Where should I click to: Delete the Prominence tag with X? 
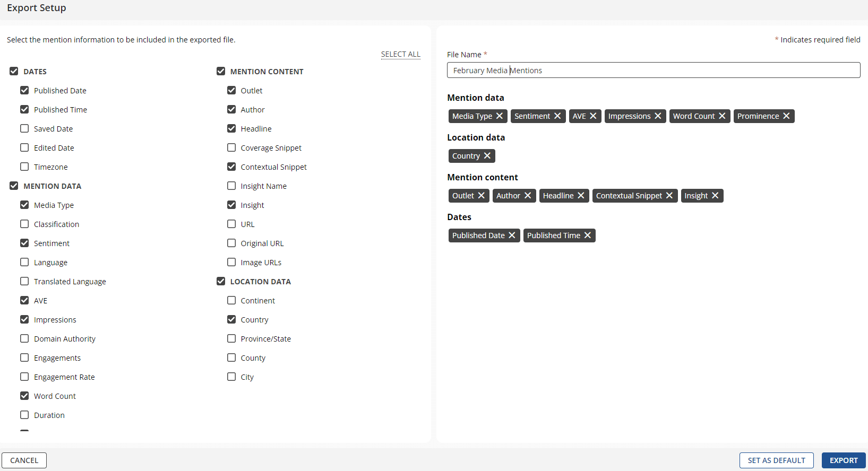pos(786,116)
